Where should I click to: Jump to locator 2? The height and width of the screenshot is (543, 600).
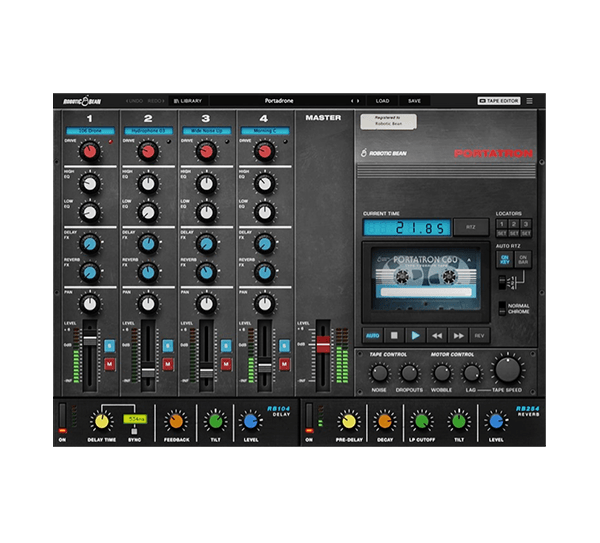(514, 224)
